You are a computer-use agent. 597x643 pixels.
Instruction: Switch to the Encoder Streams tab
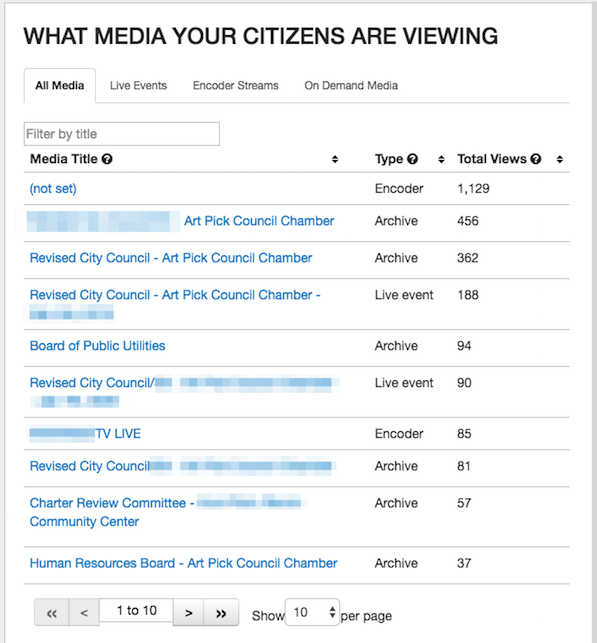tap(235, 85)
